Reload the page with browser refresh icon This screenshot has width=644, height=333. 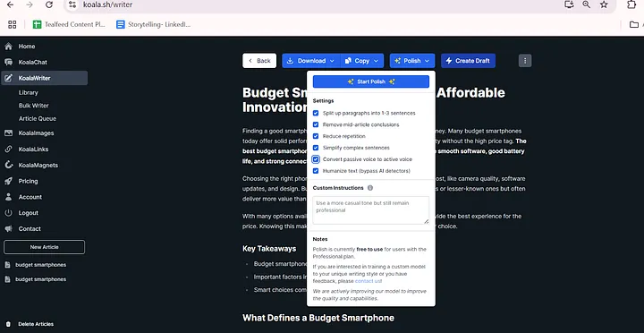click(x=49, y=4)
